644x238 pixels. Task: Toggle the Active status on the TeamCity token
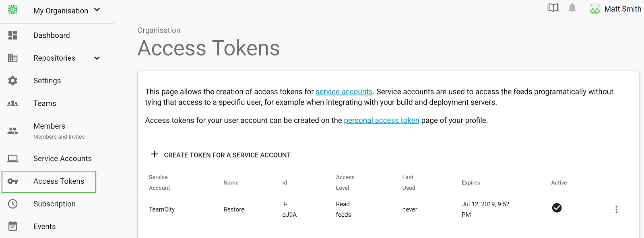[x=556, y=208]
